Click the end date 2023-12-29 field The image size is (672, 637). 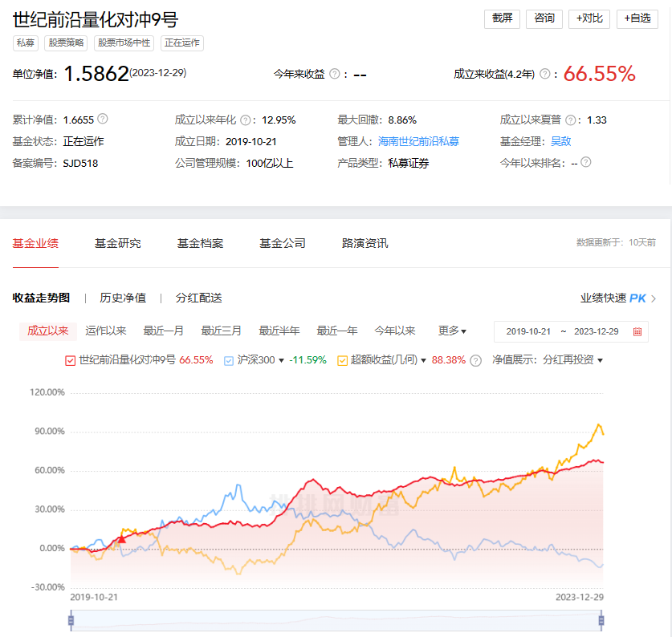pos(597,331)
